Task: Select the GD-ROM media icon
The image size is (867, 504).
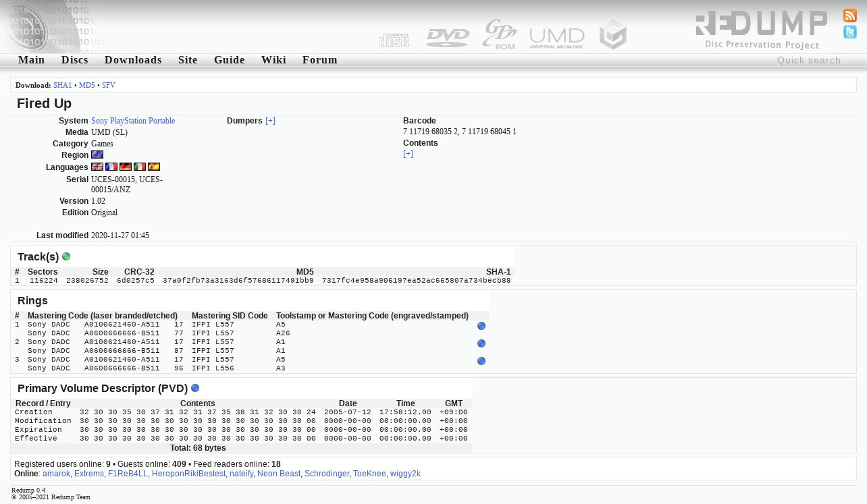Action: pyautogui.click(x=500, y=34)
